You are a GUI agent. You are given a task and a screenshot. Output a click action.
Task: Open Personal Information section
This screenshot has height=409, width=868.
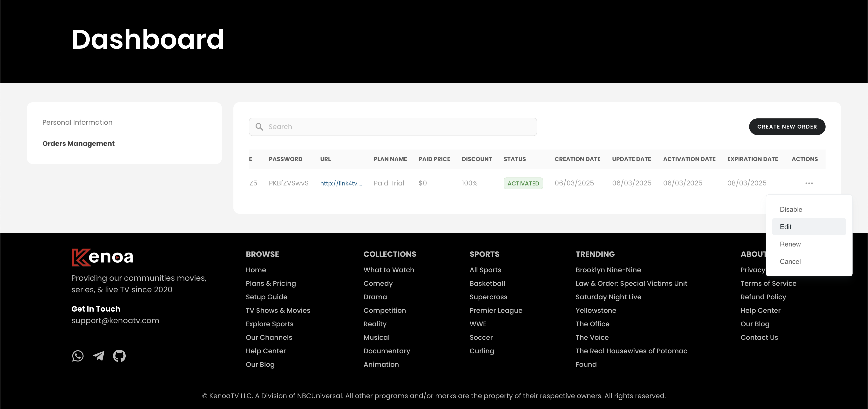tap(77, 122)
